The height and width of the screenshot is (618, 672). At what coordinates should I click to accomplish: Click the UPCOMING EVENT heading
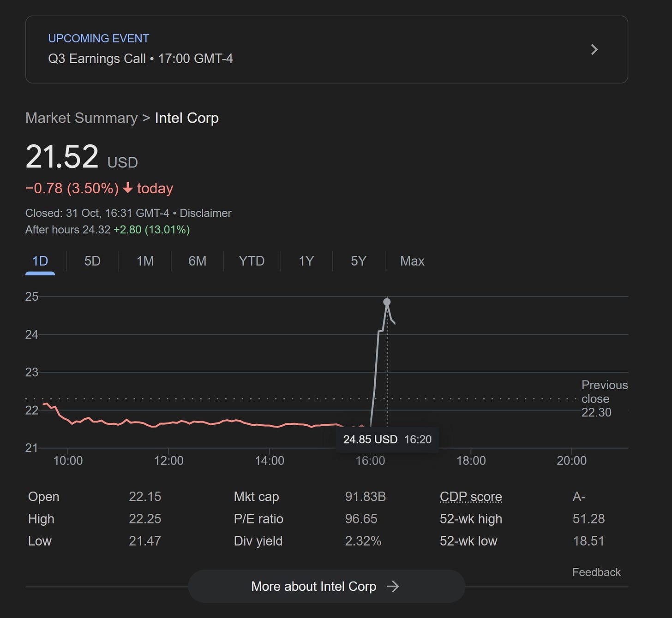point(99,38)
